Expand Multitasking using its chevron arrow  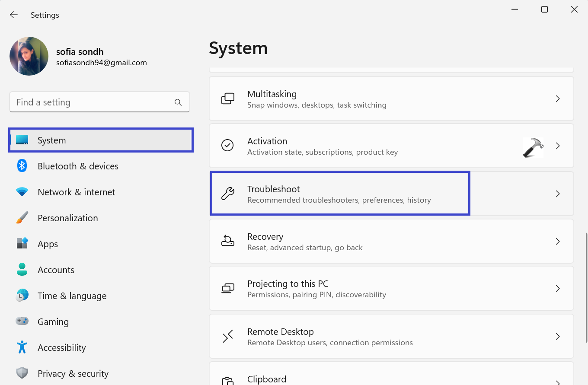point(558,99)
